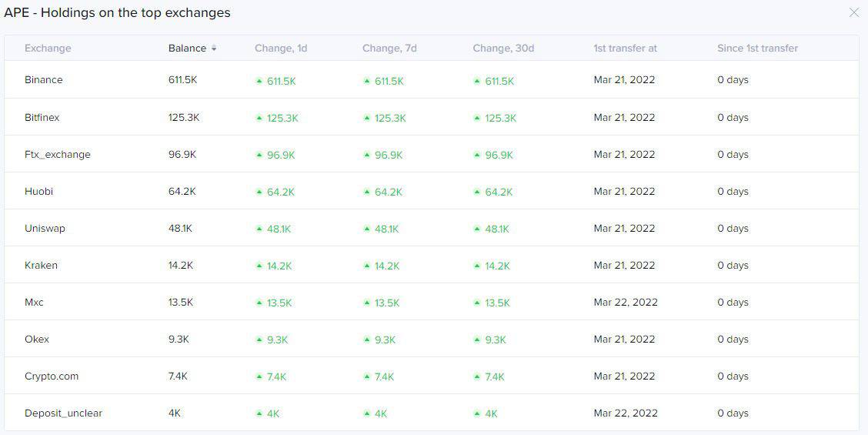Sort by Change, 30d column header
The height and width of the screenshot is (435, 868).
click(503, 49)
